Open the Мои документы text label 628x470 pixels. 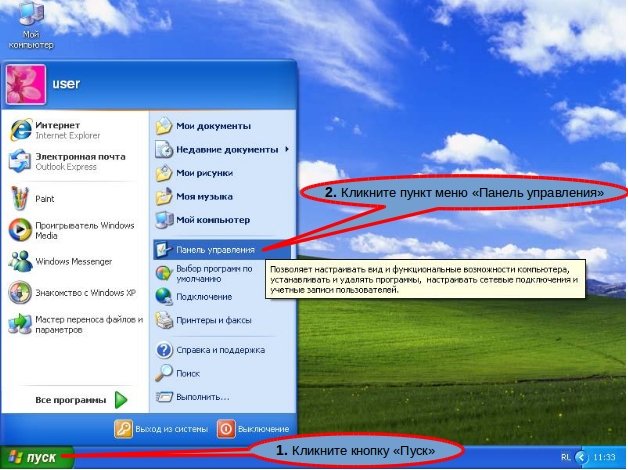[213, 126]
